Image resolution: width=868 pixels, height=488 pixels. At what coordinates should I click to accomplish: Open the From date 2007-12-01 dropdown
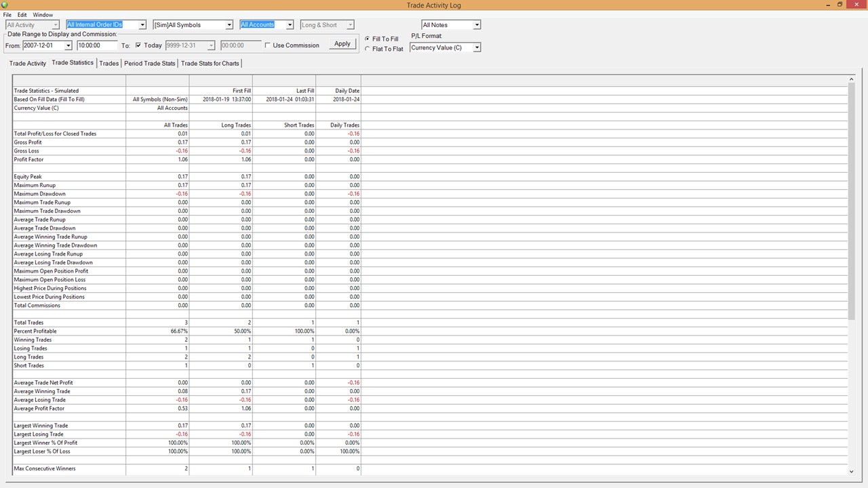pyautogui.click(x=68, y=45)
